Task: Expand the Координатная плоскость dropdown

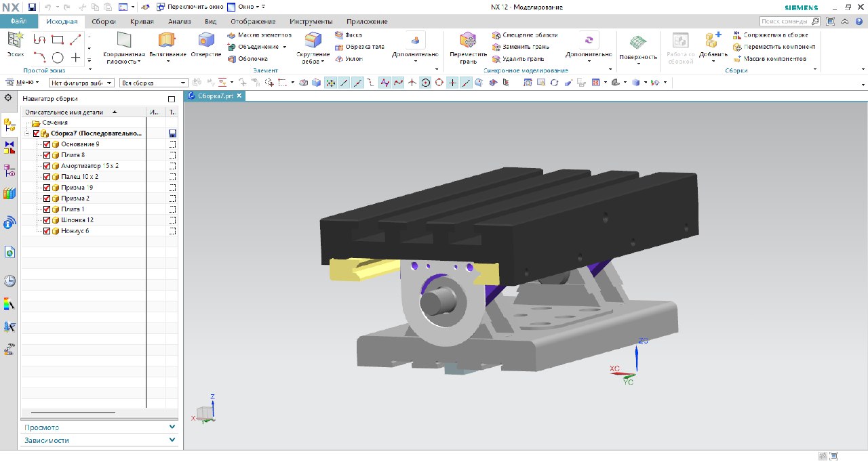Action: pyautogui.click(x=138, y=62)
